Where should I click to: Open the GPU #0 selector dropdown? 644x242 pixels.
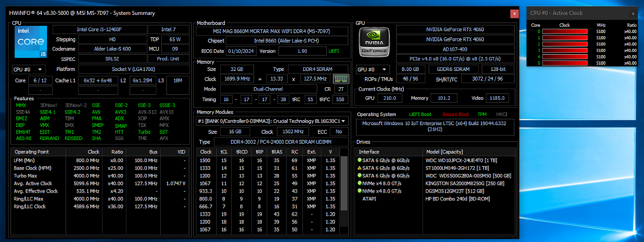(x=373, y=69)
